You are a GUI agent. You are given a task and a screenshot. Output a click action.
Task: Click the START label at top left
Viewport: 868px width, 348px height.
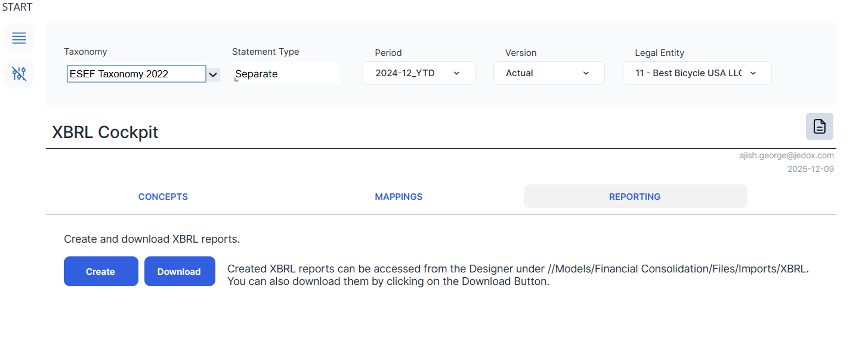point(17,7)
